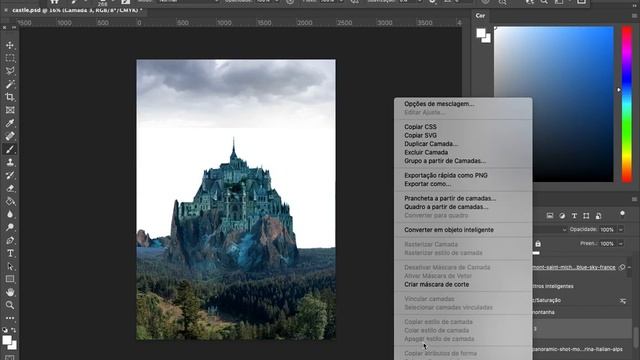Open the Layers panel options menu
This screenshot has height=360, width=640.
tap(634, 199)
